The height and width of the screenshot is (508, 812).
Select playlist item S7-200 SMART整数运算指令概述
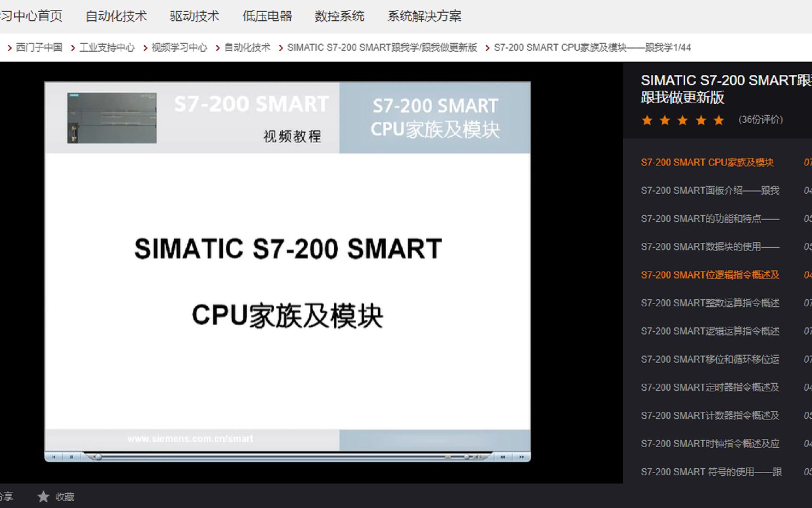(x=710, y=303)
